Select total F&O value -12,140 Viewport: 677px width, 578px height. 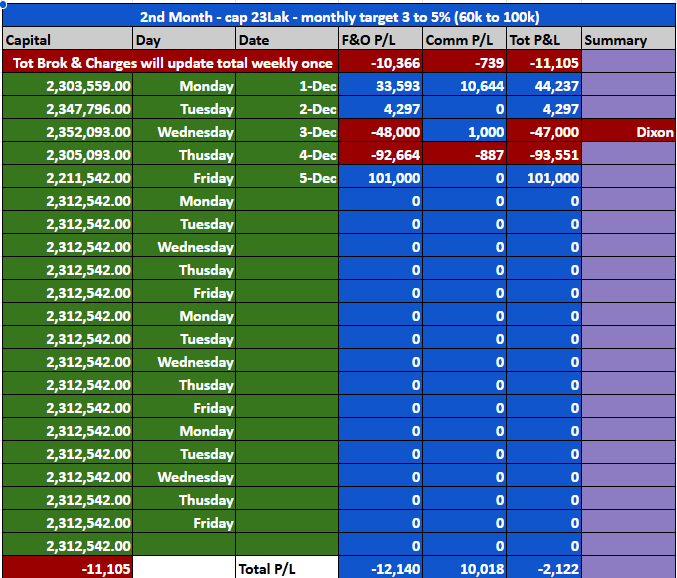click(x=380, y=569)
